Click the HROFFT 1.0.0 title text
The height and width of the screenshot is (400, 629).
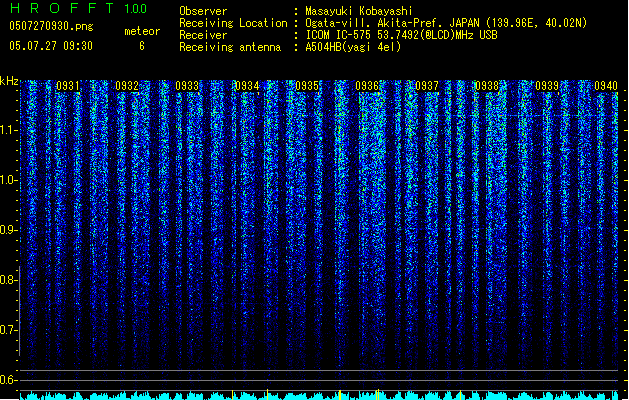click(78, 8)
